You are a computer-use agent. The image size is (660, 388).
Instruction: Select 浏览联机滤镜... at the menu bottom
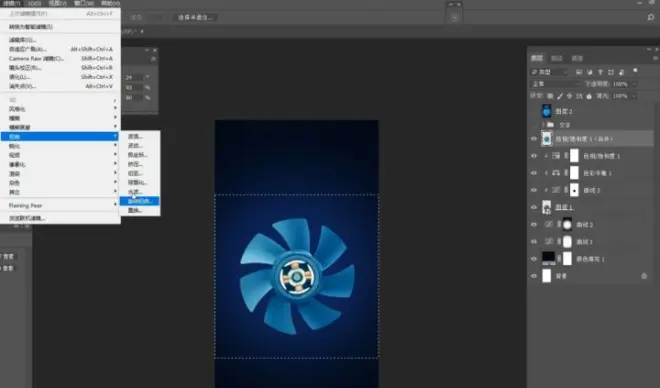click(61, 218)
